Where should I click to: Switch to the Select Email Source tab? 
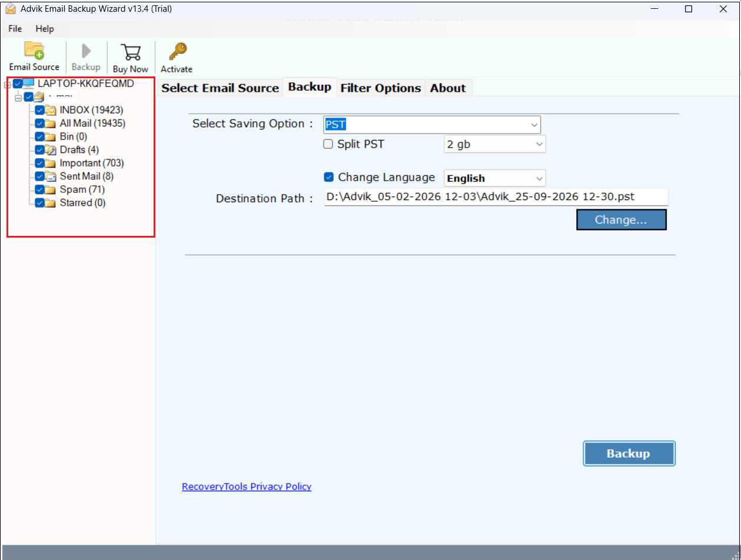click(220, 88)
